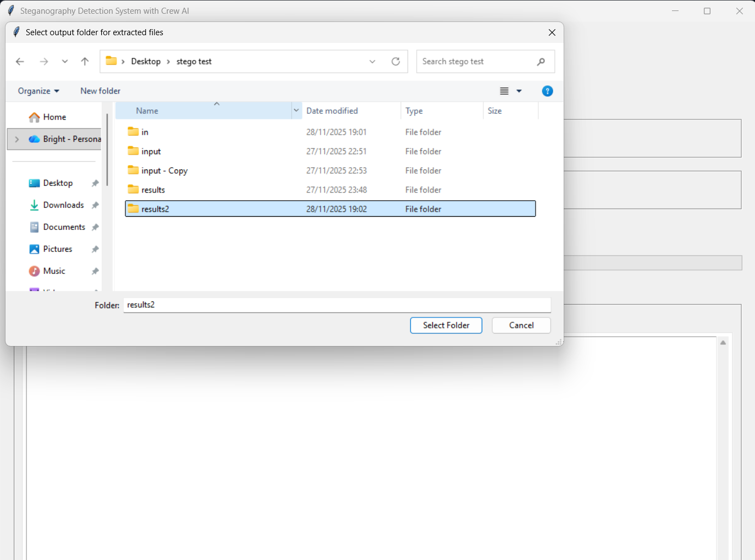
Task: Expand the Bright - Personal OneDrive tree entry
Action: pos(16,139)
